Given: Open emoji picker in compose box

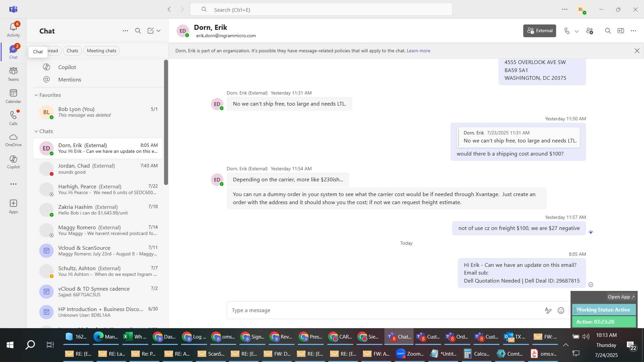Looking at the screenshot, I should coord(561,310).
